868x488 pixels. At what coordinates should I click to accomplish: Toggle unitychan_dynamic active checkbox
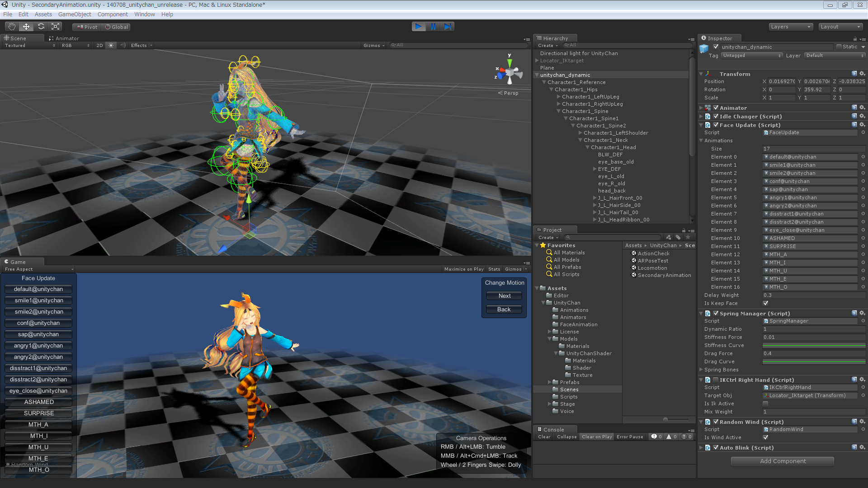[716, 47]
